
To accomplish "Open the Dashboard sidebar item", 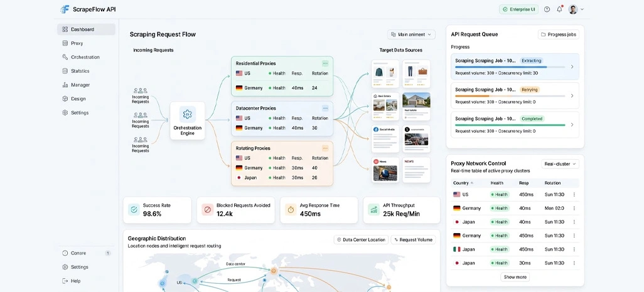I will (x=86, y=29).
